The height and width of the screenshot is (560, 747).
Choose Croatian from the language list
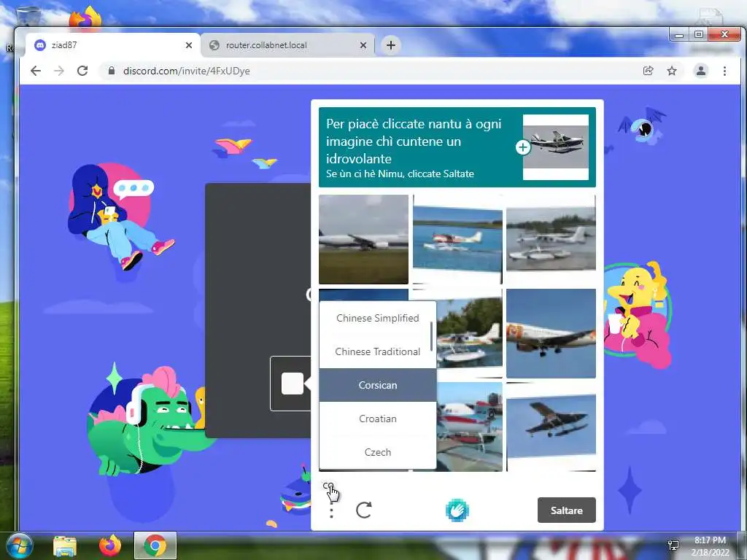377,419
